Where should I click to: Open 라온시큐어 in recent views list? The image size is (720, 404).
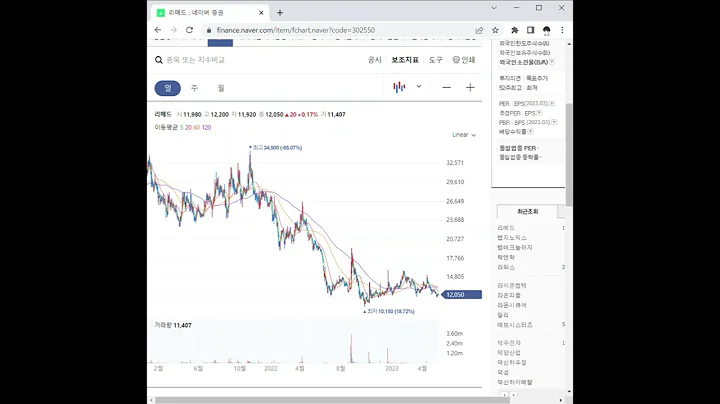(x=512, y=305)
